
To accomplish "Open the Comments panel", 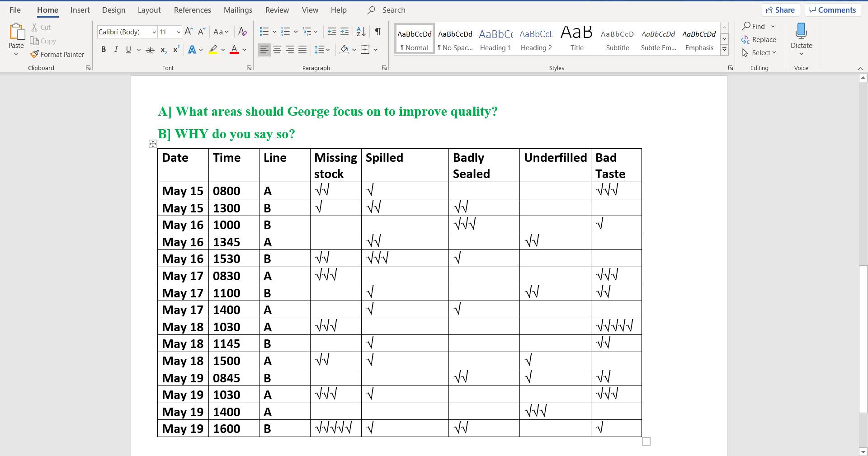I will (832, 9).
